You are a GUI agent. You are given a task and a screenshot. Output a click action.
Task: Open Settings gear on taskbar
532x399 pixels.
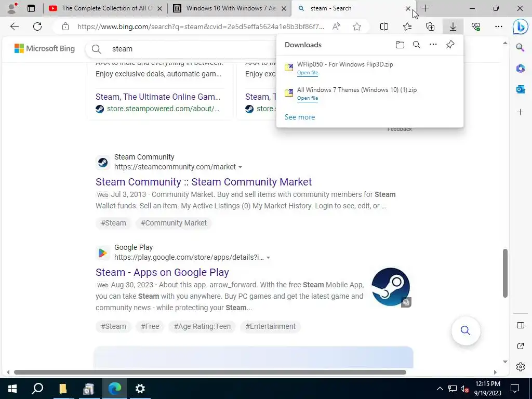tap(140, 389)
